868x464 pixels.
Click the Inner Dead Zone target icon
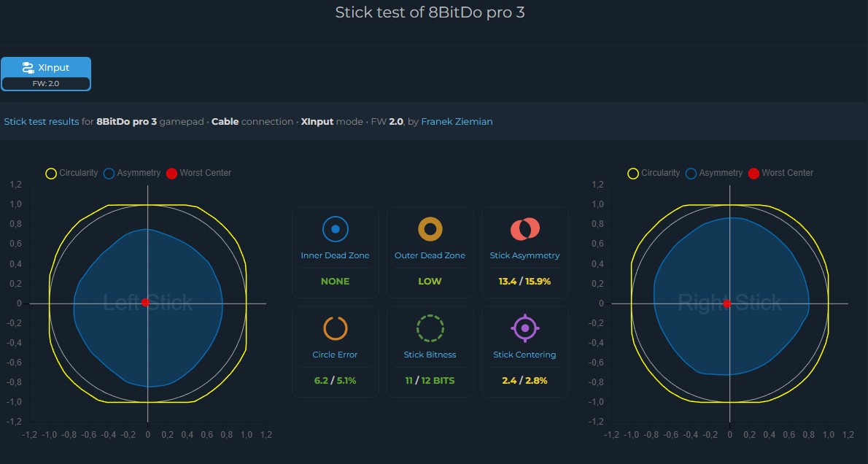pos(335,229)
